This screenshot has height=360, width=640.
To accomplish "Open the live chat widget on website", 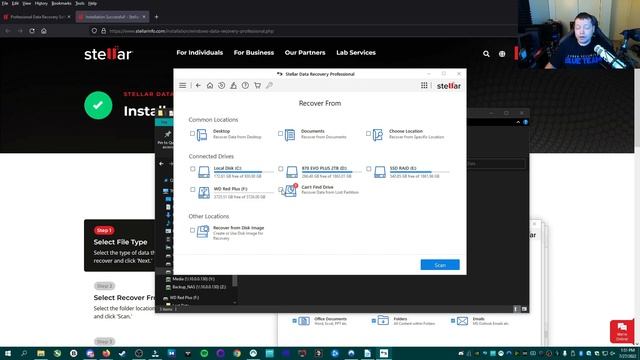I will click(622, 331).
